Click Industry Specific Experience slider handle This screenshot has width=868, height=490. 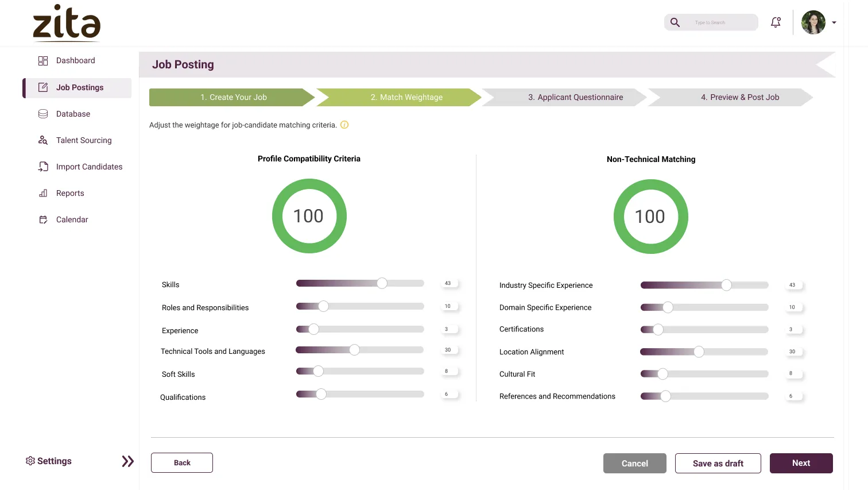tap(726, 285)
